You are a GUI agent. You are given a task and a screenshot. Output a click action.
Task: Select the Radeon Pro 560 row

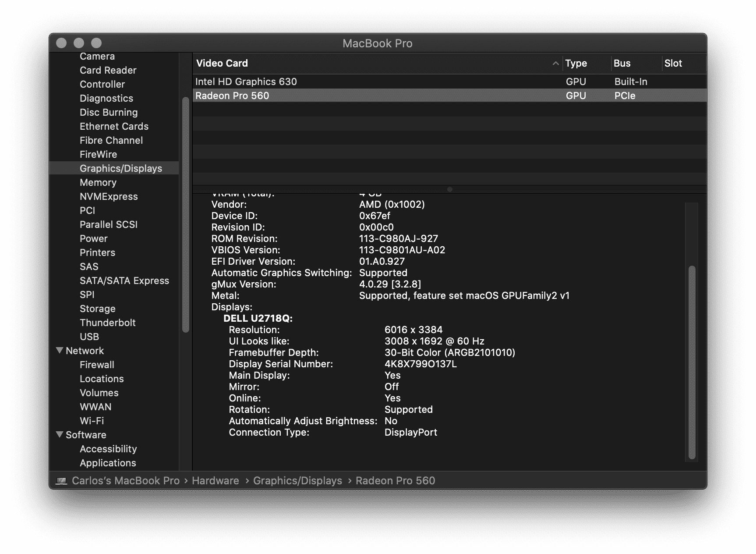[x=232, y=96]
